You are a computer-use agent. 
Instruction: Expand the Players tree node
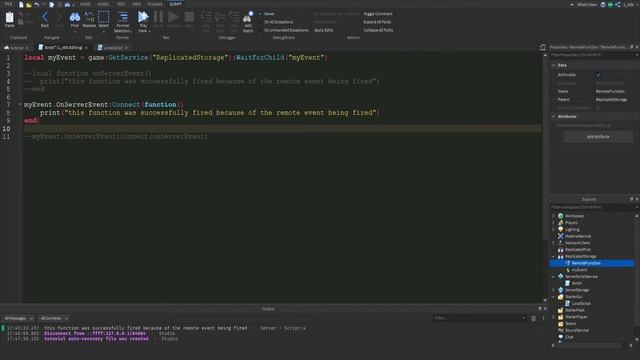[553, 223]
